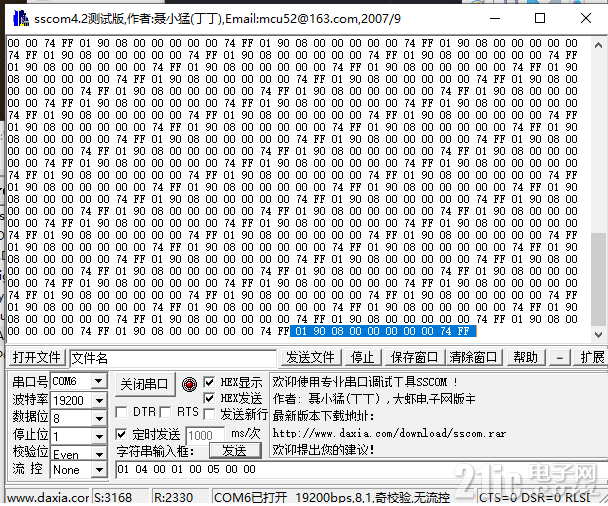
Task: Toggle the HEX发送 checkbox
Action: pyautogui.click(x=209, y=398)
